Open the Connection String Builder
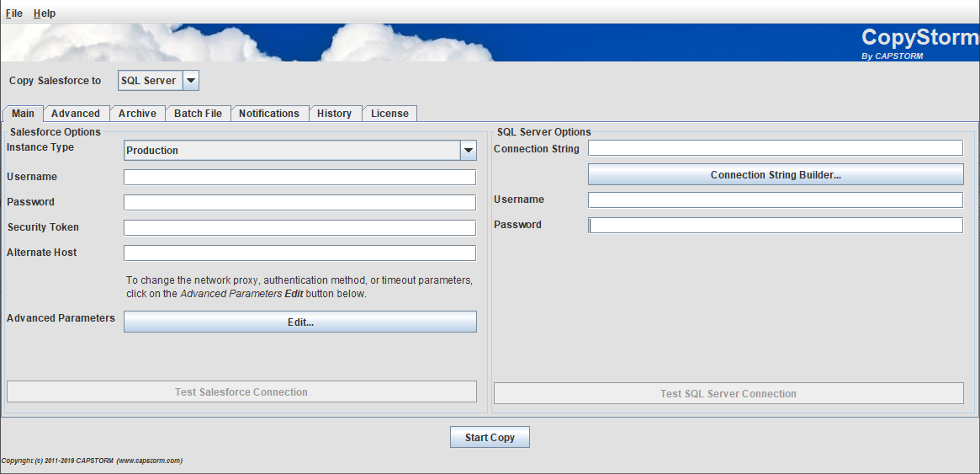 coord(776,174)
